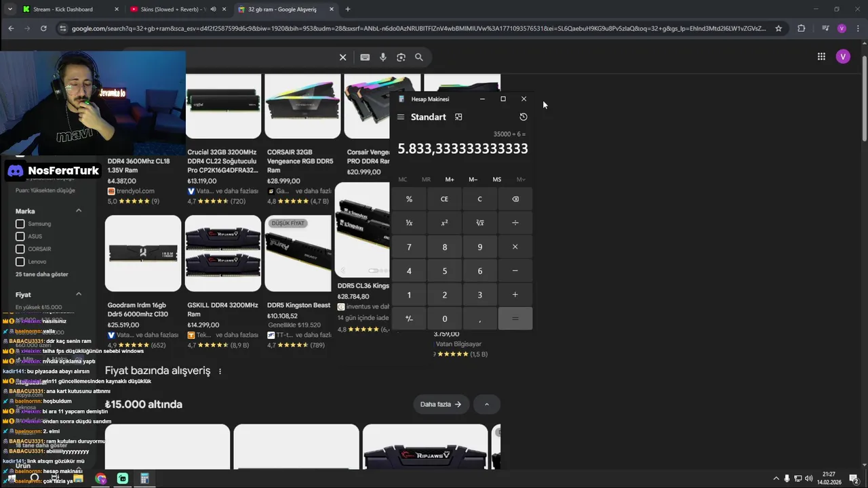This screenshot has width=868, height=488.
Task: Click the Google search magnifier icon
Action: [419, 58]
